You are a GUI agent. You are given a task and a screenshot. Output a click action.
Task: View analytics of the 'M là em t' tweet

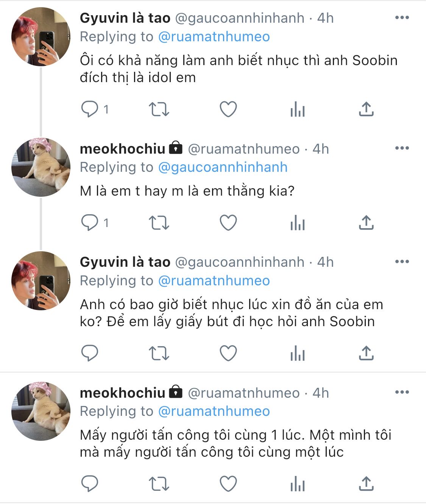point(298,222)
